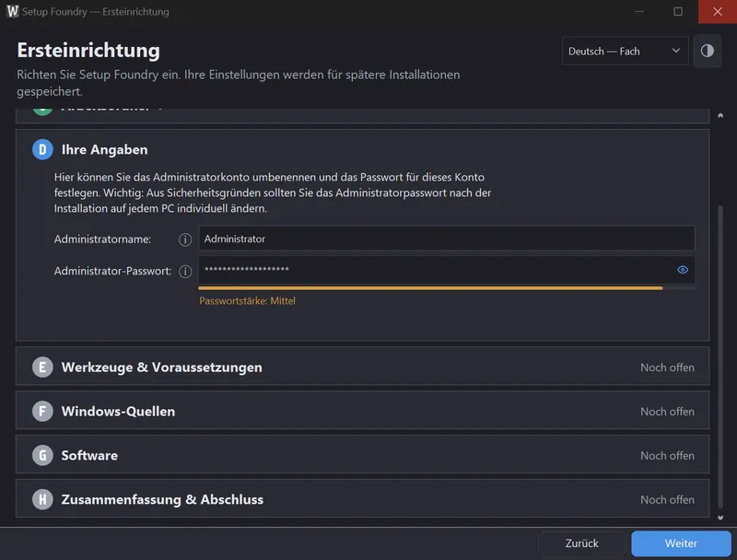Click the Ersteinrichtung page heading
Image resolution: width=737 pixels, height=560 pixels.
point(88,51)
